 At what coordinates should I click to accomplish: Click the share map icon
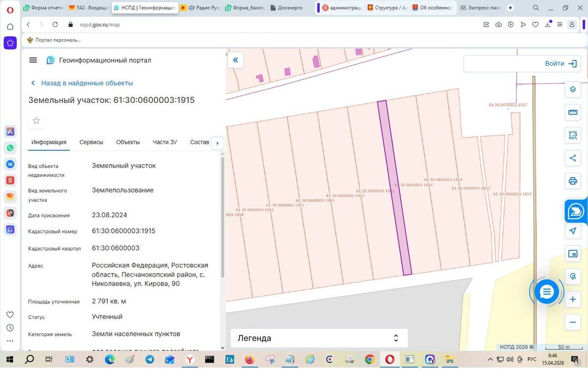pyautogui.click(x=572, y=158)
